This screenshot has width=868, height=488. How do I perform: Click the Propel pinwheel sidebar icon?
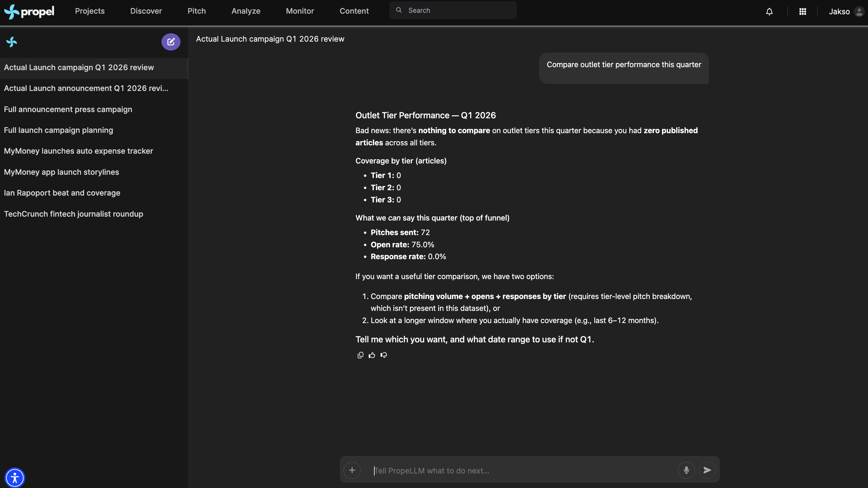[x=12, y=42]
